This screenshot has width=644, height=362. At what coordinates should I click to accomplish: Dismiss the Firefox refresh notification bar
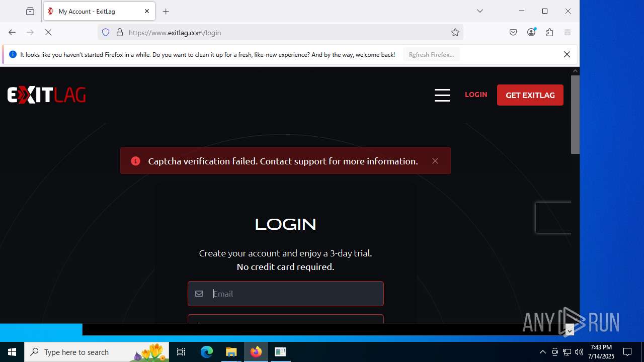click(567, 54)
